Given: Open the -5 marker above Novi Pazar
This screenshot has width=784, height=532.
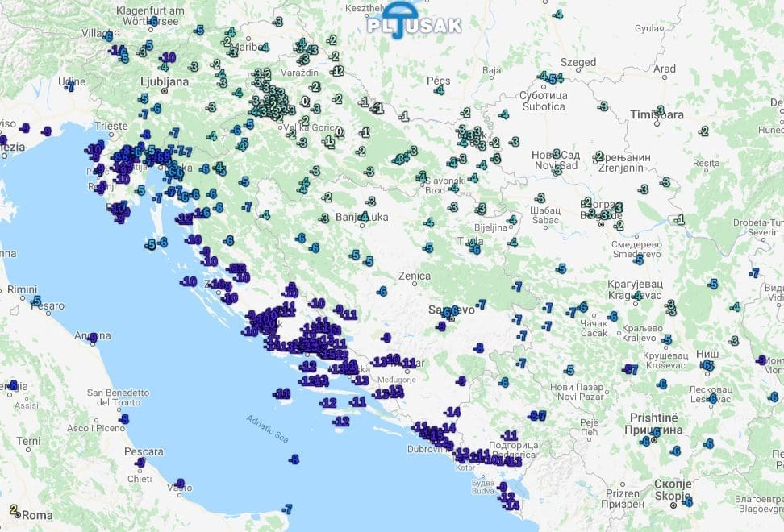Looking at the screenshot, I should click(569, 371).
